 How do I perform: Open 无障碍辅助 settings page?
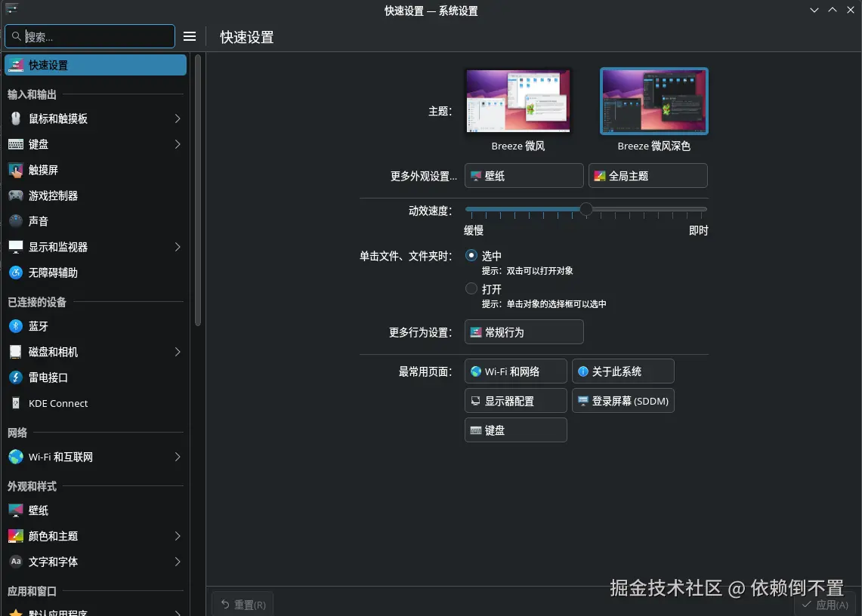coord(96,273)
